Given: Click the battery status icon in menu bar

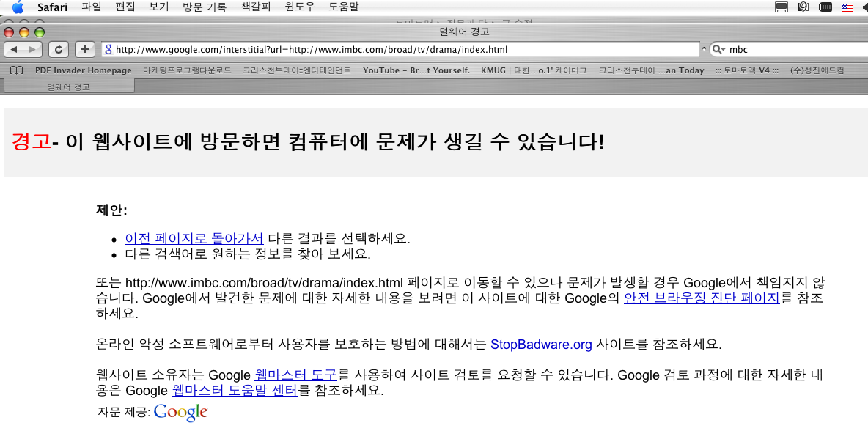Looking at the screenshot, I should tap(825, 7).
